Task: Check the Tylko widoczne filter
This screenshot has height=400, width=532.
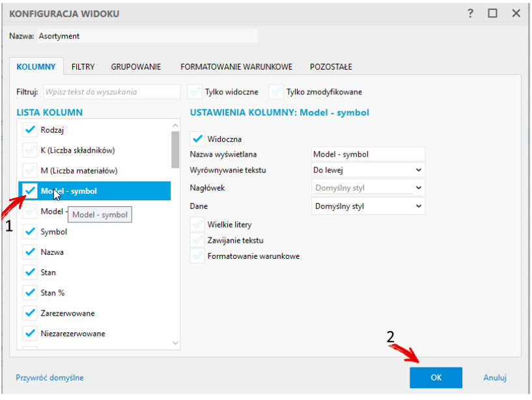Action: pos(195,92)
